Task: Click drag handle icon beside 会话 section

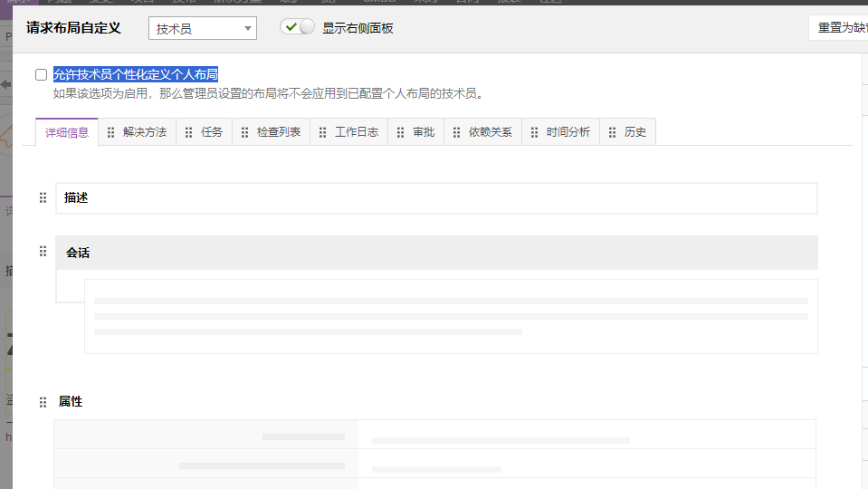Action: coord(43,252)
